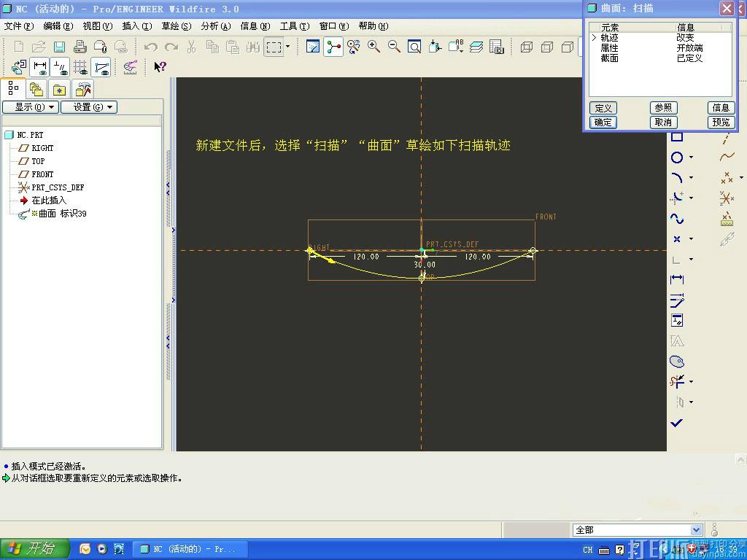Click the 确定 button in sweep dialog
Viewport: 747px width, 560px height.
603,122
